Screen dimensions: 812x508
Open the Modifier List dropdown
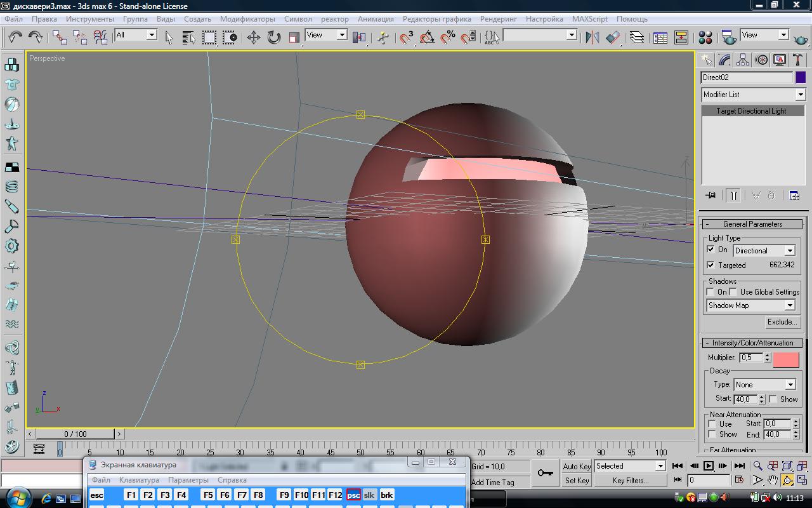[752, 95]
